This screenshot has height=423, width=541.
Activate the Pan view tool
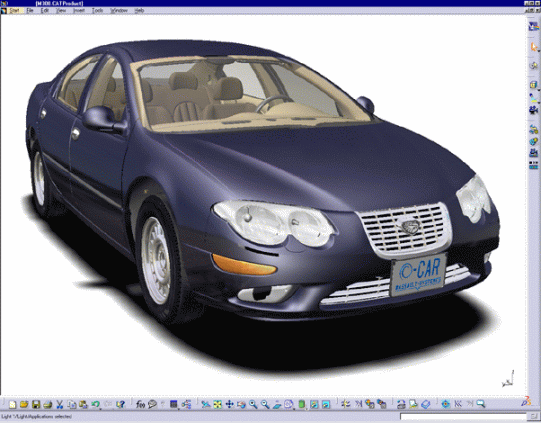click(229, 404)
